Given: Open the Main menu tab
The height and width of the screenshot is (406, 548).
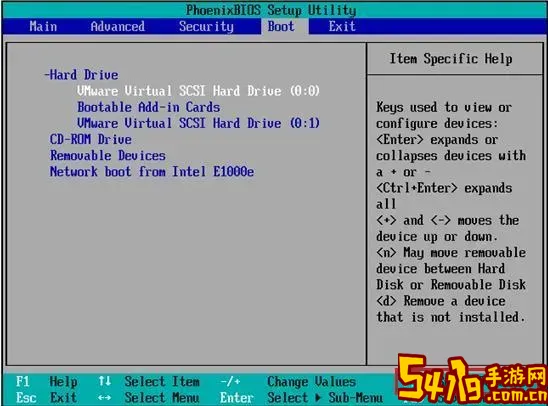Looking at the screenshot, I should (43, 27).
